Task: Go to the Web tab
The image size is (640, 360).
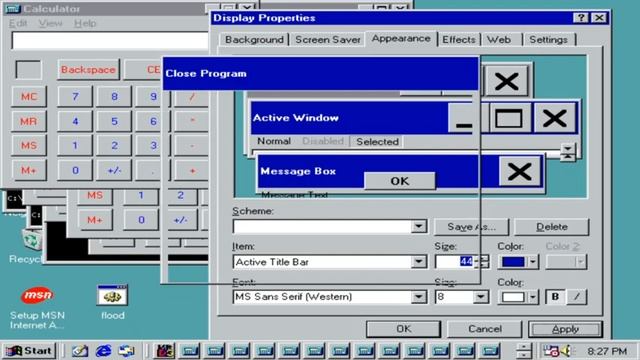Action: tap(499, 40)
